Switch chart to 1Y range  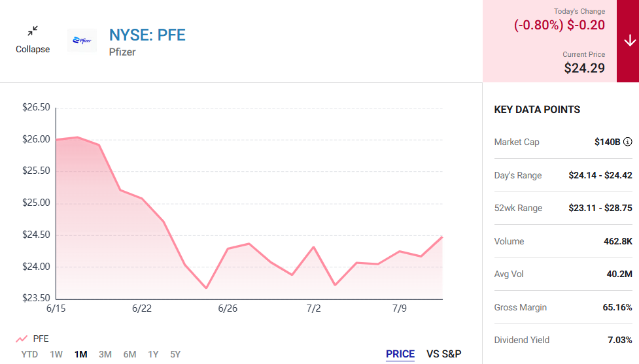tap(153, 354)
